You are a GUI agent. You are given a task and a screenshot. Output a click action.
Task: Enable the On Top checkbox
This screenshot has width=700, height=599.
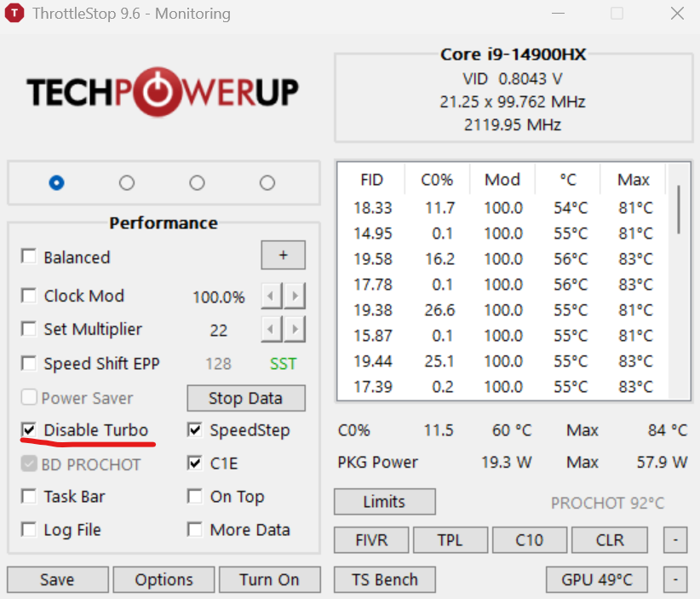[195, 496]
